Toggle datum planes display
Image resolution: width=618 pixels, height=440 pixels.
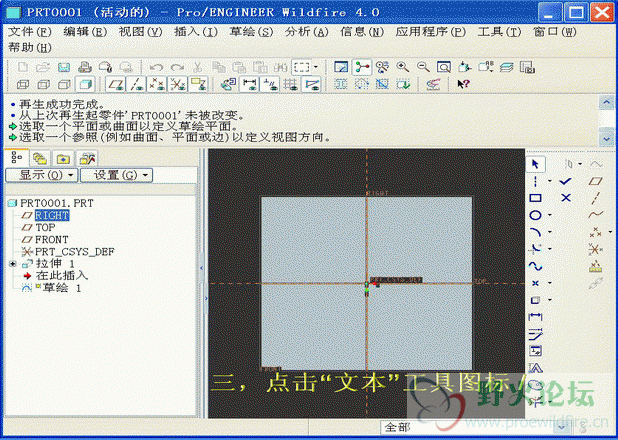point(116,84)
